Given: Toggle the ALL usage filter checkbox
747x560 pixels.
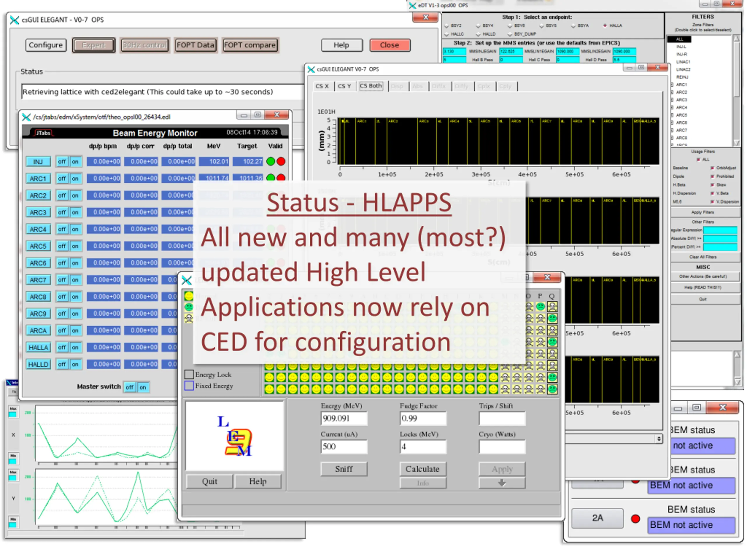Looking at the screenshot, I should (x=698, y=160).
